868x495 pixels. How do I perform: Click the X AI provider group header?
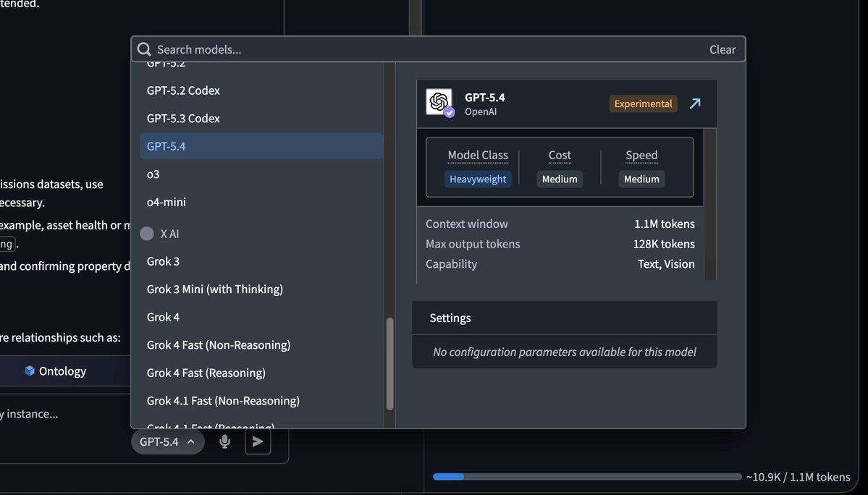point(169,234)
